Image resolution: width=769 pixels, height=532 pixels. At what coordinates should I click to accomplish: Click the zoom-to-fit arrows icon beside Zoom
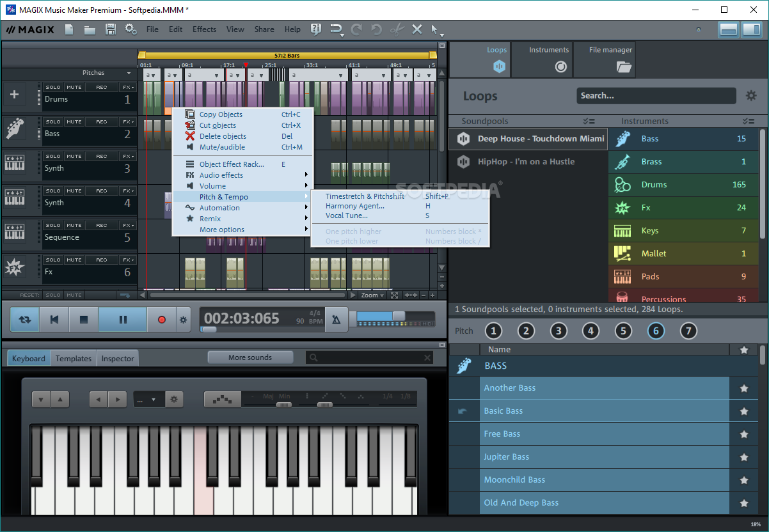[395, 295]
